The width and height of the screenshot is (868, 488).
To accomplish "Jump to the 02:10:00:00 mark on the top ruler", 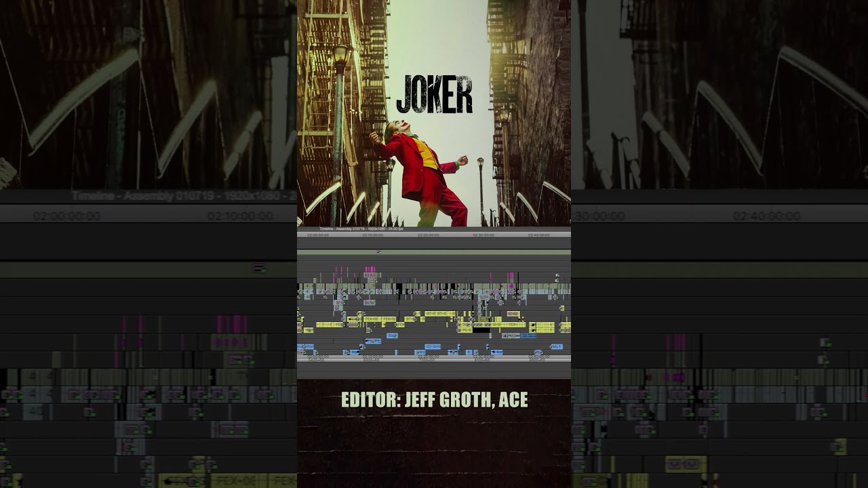I will [x=373, y=235].
